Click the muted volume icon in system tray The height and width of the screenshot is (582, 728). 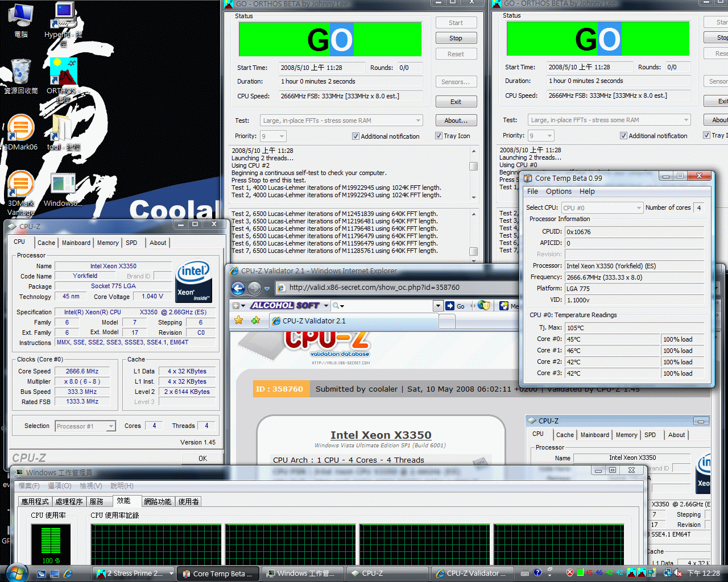point(678,573)
